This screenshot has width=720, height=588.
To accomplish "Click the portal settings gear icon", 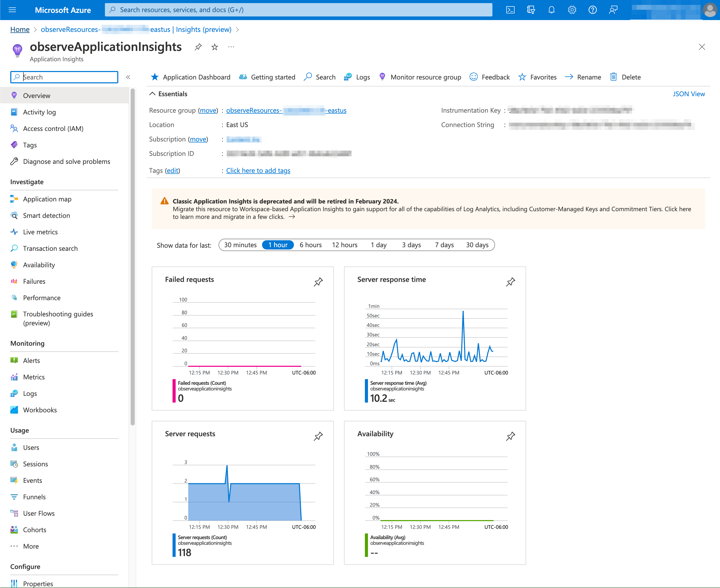I will coord(572,10).
